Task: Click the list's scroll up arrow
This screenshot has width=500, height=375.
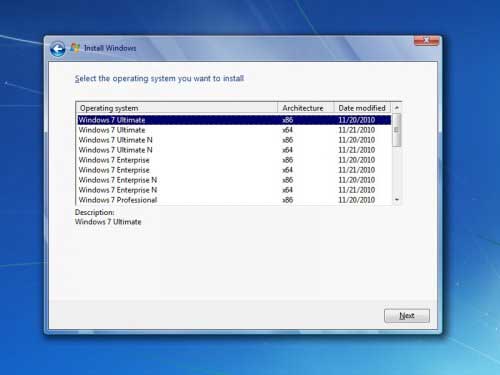Action: pyautogui.click(x=397, y=108)
